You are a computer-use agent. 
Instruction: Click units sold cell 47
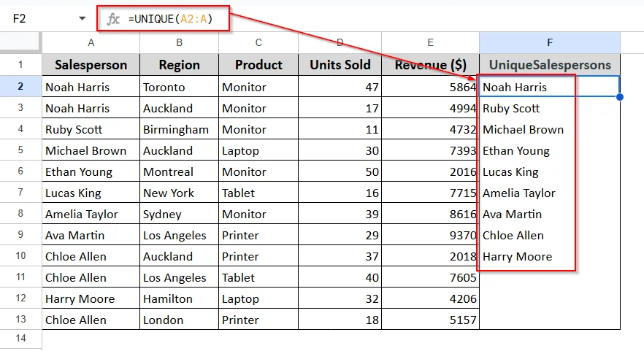click(340, 87)
